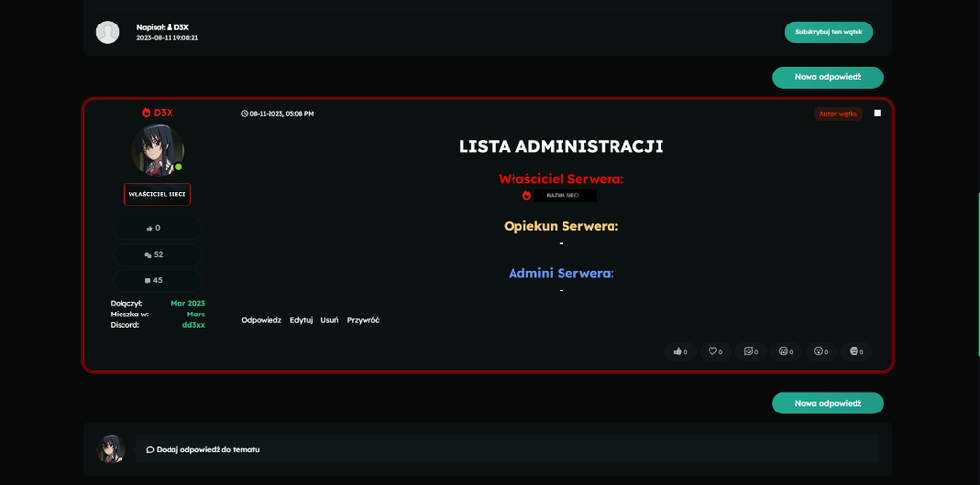Click Edytuj to edit the post
The width and height of the screenshot is (980, 485).
pos(301,320)
